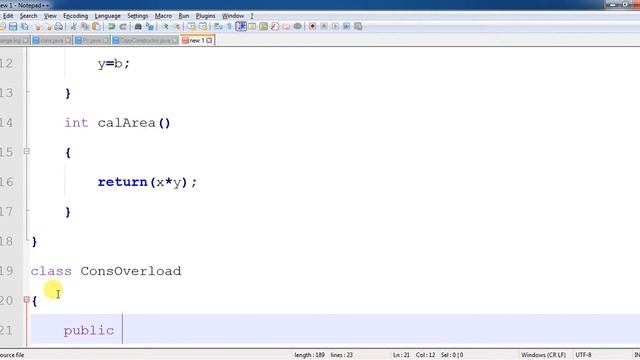Click the Zoom Out toolbar icon
Screen dimensions: 640x360
click(x=177, y=27)
